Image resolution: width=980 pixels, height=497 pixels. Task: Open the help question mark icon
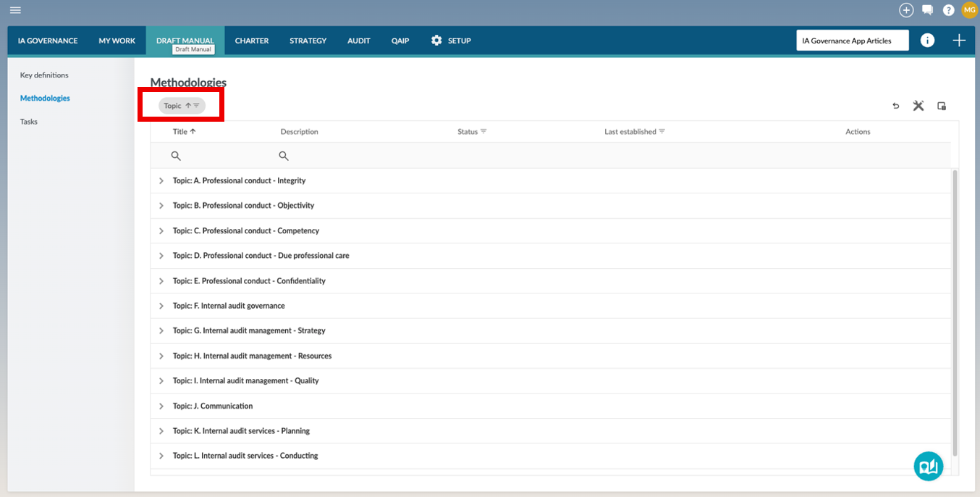(948, 10)
